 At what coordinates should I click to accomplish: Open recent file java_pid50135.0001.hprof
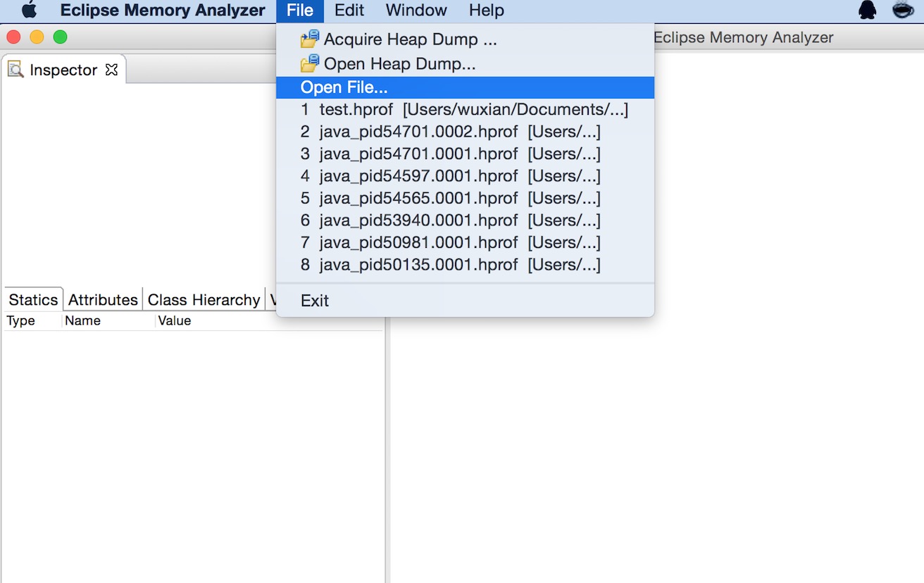pos(465,265)
